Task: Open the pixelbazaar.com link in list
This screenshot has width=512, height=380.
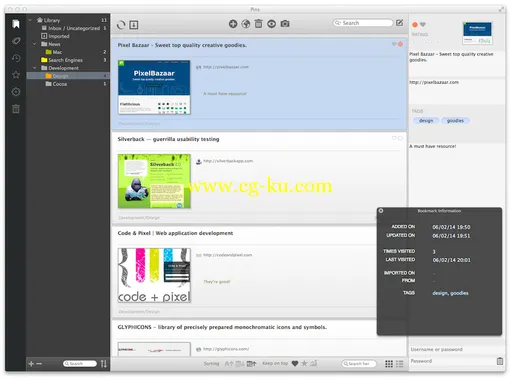Action: pyautogui.click(x=226, y=67)
